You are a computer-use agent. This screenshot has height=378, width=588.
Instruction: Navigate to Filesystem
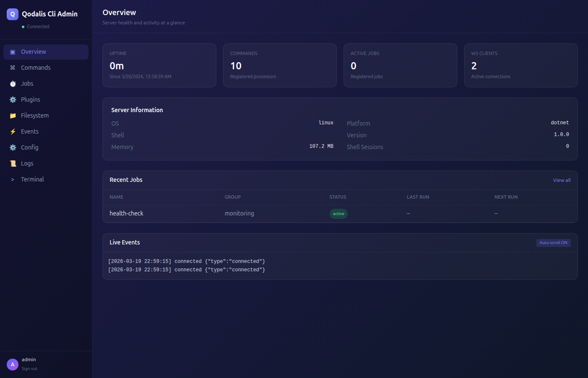click(46, 115)
